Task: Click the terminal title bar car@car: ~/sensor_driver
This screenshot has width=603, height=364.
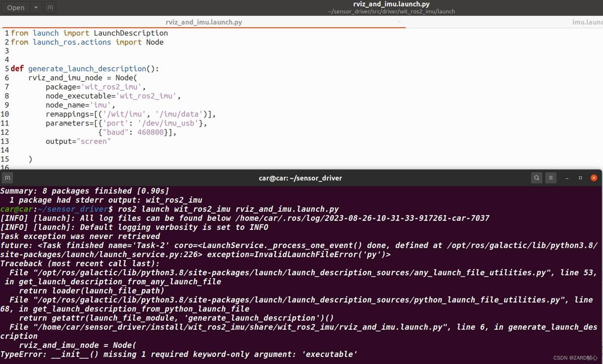Action: pyautogui.click(x=300, y=178)
